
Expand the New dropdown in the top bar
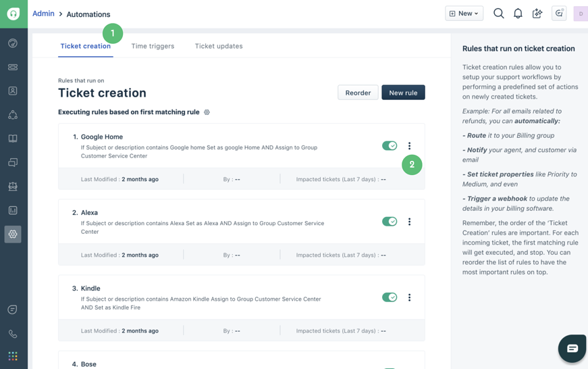point(464,14)
